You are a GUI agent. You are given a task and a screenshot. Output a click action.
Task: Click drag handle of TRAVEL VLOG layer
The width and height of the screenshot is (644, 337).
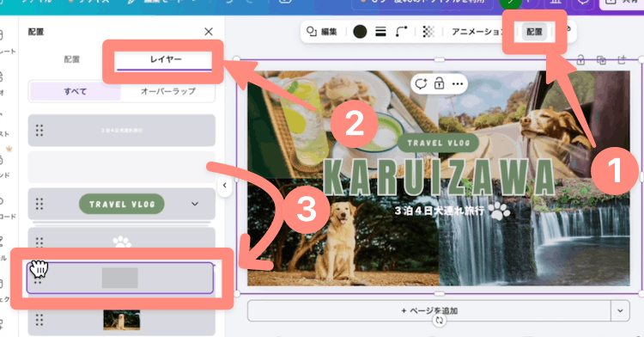tap(39, 204)
